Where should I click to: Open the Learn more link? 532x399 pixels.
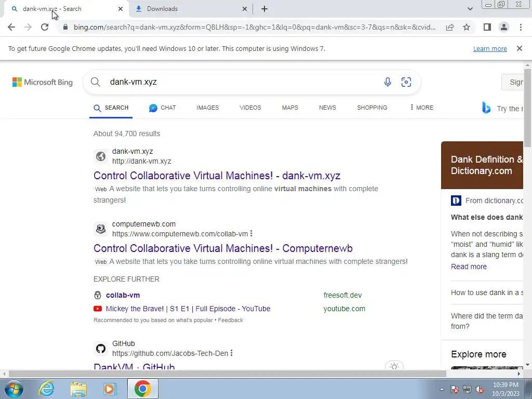490,48
